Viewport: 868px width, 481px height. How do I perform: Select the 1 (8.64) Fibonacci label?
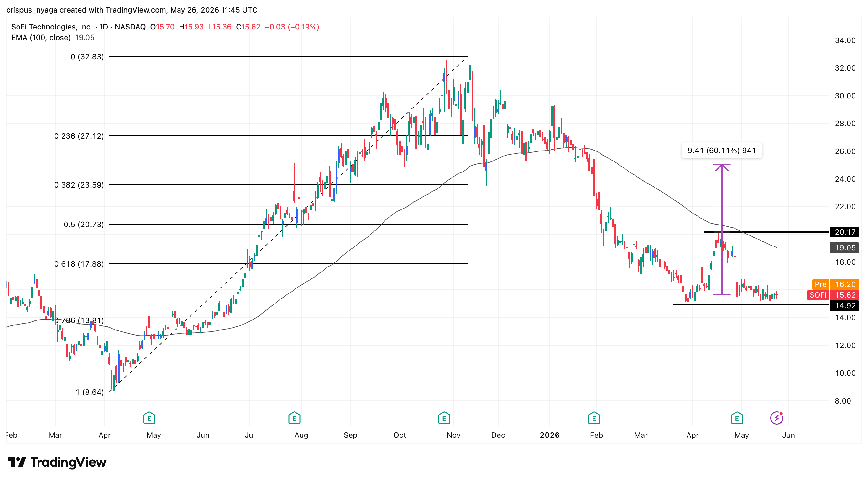point(90,392)
